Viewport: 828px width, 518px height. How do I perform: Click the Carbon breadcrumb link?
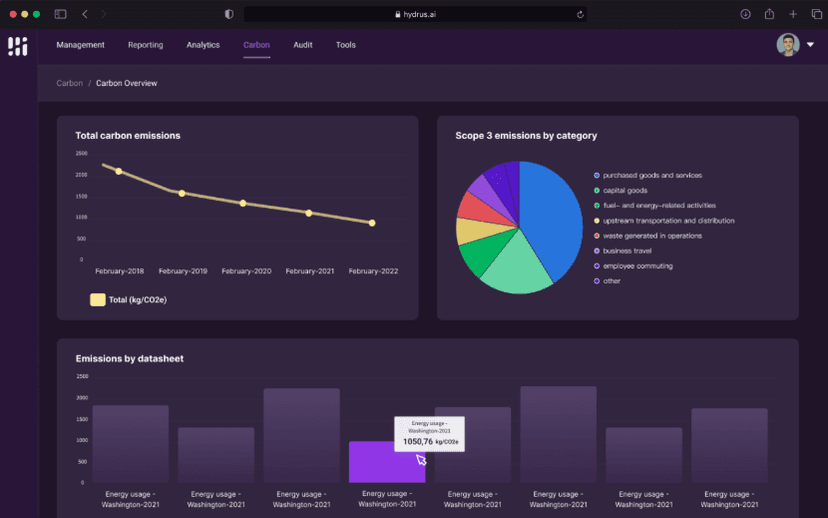click(x=69, y=83)
